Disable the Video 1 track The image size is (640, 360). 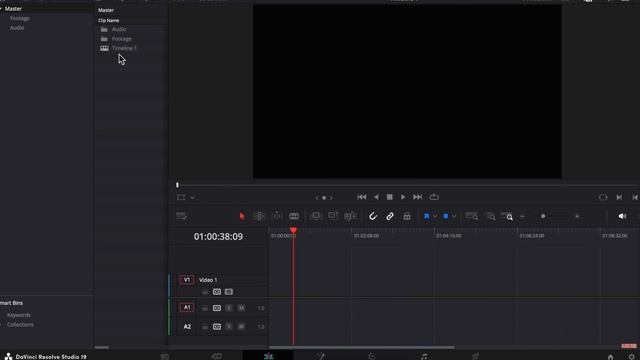point(229,292)
